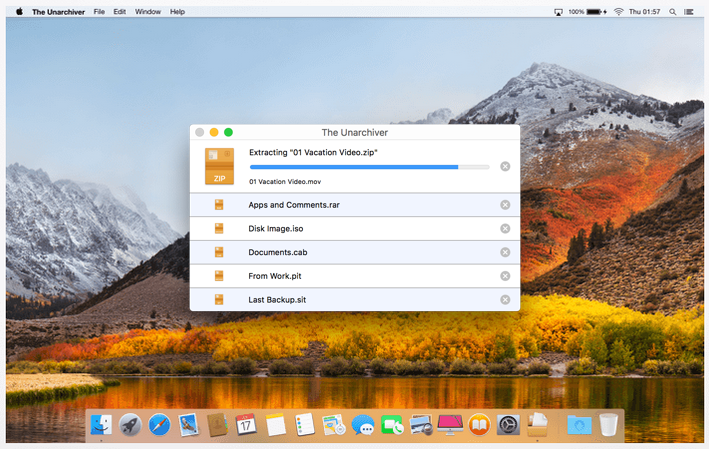Viewport: 709px width, 449px height.
Task: Open the Apple menu
Action: point(19,12)
